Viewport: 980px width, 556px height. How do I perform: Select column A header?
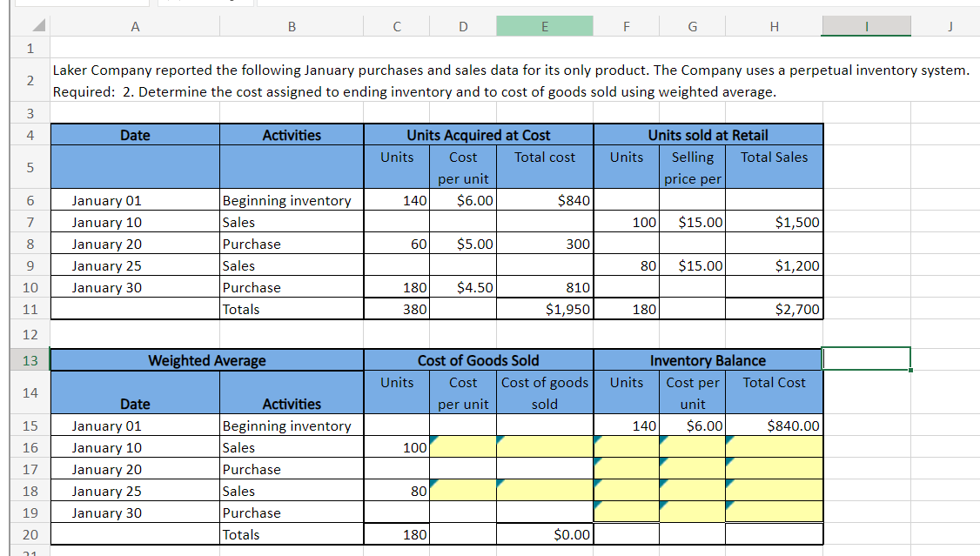pyautogui.click(x=135, y=26)
